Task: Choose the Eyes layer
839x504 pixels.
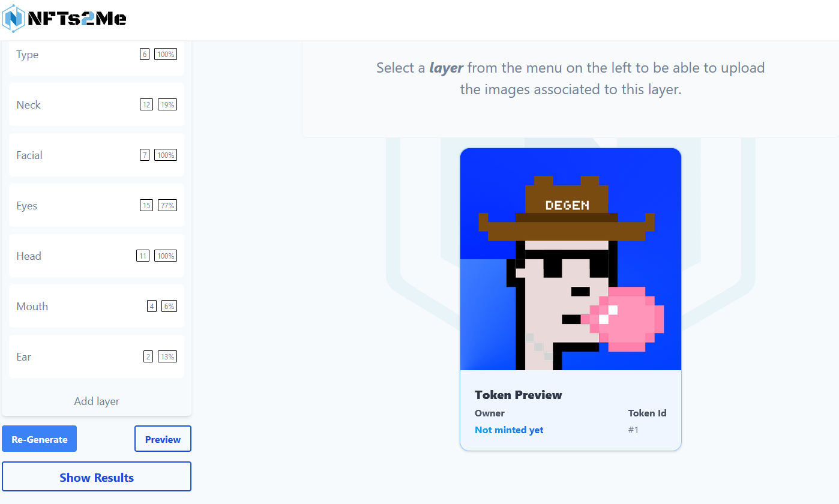Action: coord(96,206)
